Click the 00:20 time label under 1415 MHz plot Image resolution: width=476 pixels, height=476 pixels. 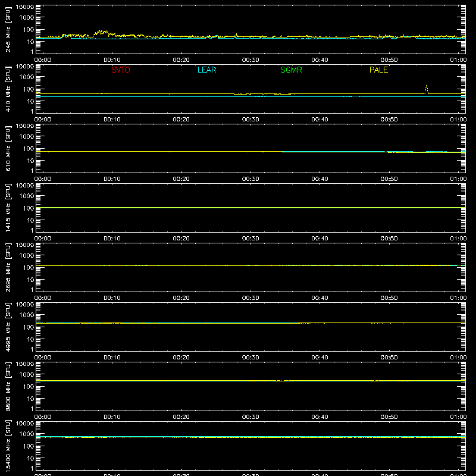[x=181, y=239]
